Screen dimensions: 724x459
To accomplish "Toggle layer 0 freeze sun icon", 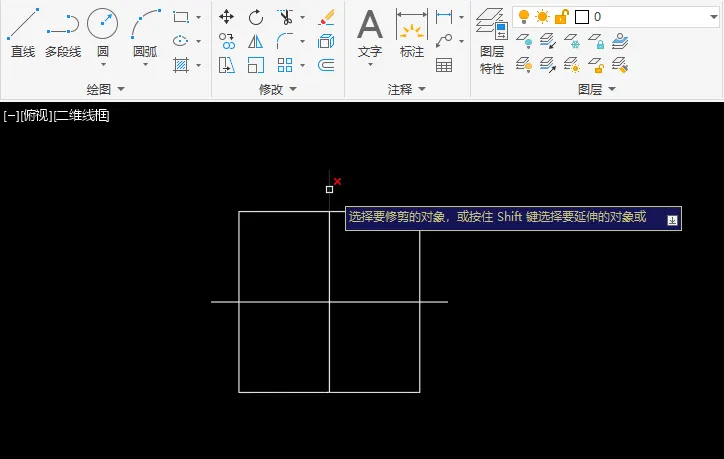I will [x=542, y=17].
